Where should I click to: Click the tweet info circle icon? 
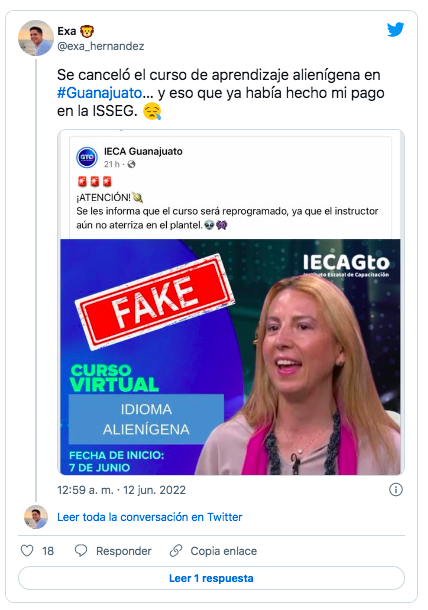(396, 489)
